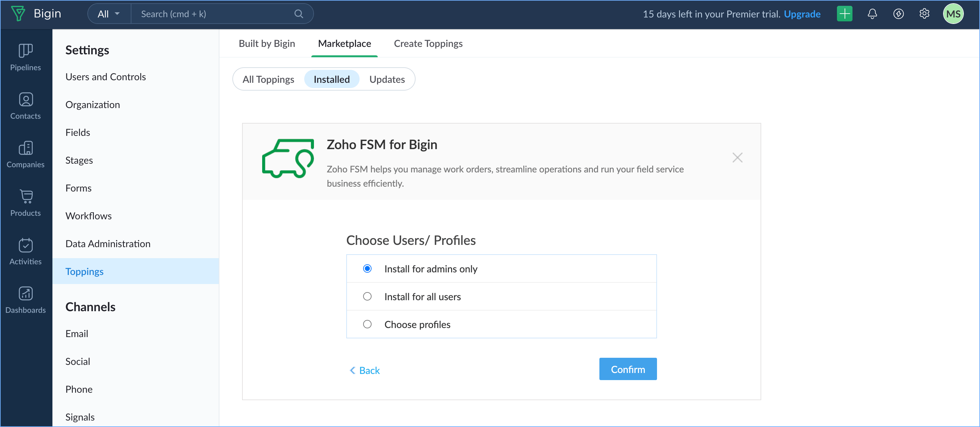The image size is (980, 427).
Task: Open the Companies module
Action: (26, 155)
